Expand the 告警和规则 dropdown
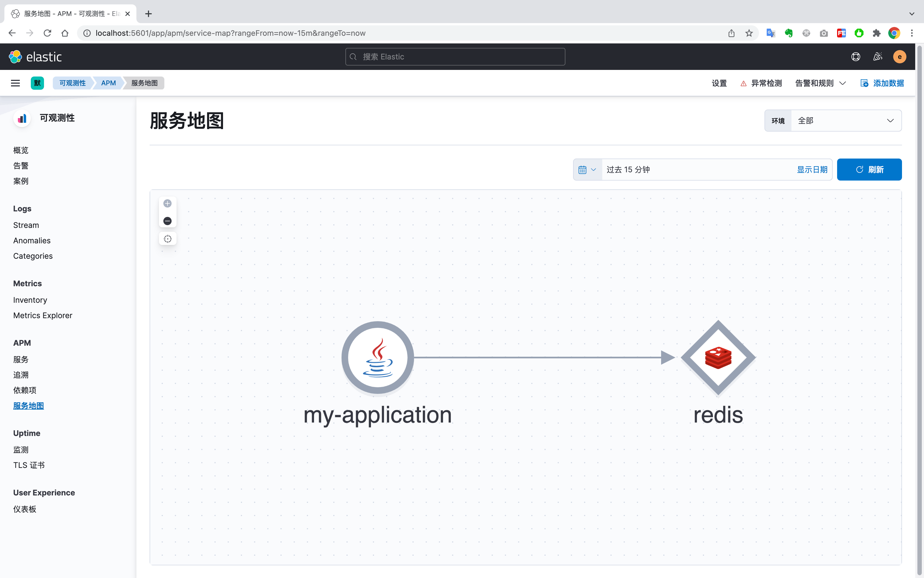Image resolution: width=924 pixels, height=578 pixels. click(x=821, y=83)
